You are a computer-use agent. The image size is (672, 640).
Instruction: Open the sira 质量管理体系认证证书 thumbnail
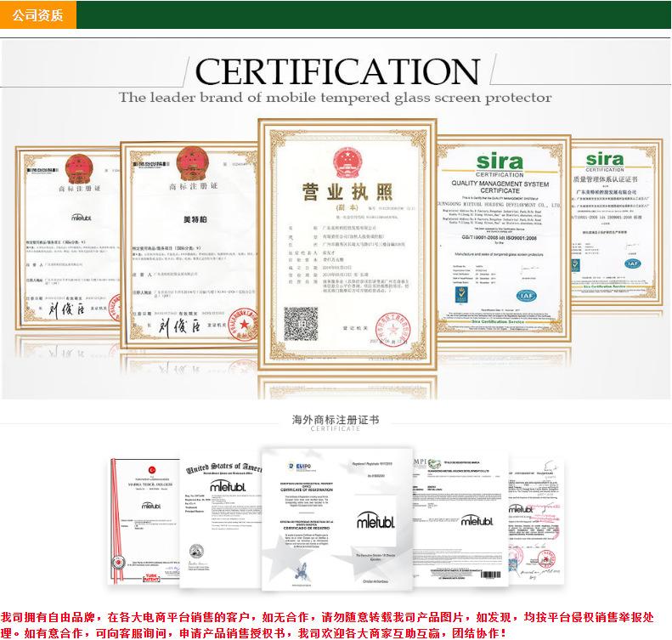[x=617, y=222]
